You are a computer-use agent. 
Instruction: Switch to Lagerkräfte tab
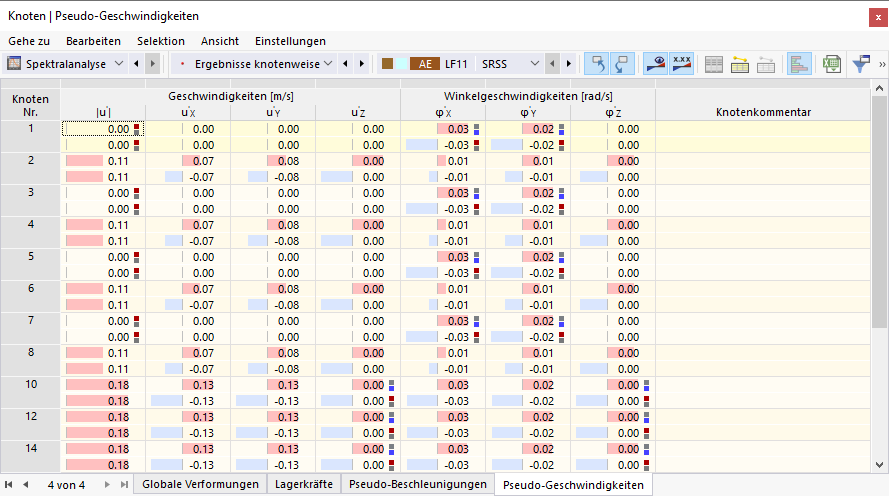tap(303, 484)
